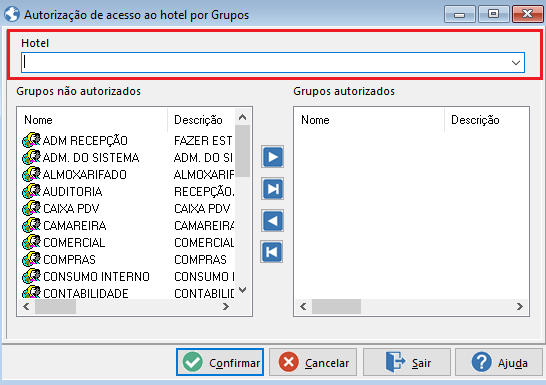The height and width of the screenshot is (385, 546).
Task: Click the globe icon in title bar
Action: coord(12,15)
